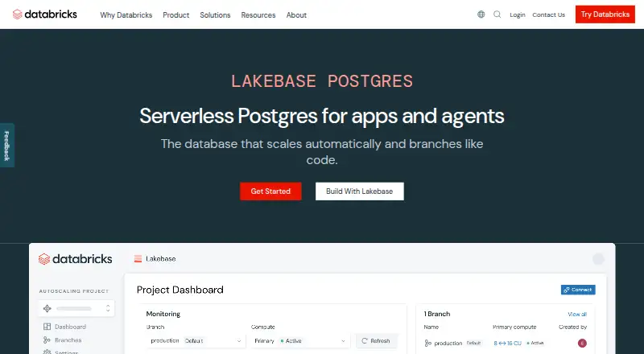644x354 pixels.
Task: Open the search magnifier icon
Action: (497, 14)
